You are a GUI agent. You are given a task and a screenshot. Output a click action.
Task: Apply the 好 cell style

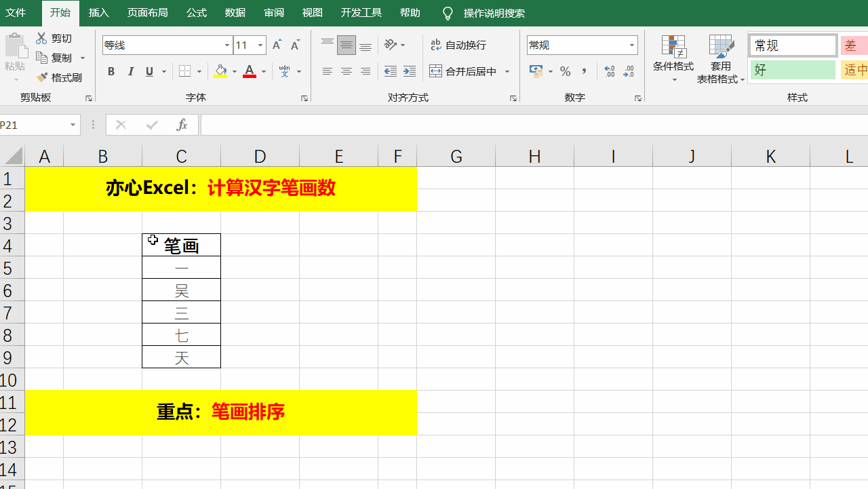coord(793,70)
